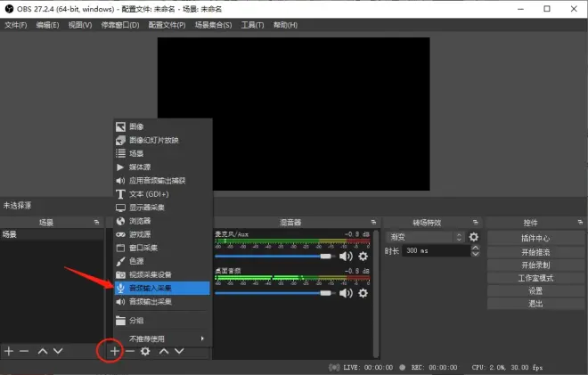Click the mixer panel vertical scrollbar

click(376, 292)
